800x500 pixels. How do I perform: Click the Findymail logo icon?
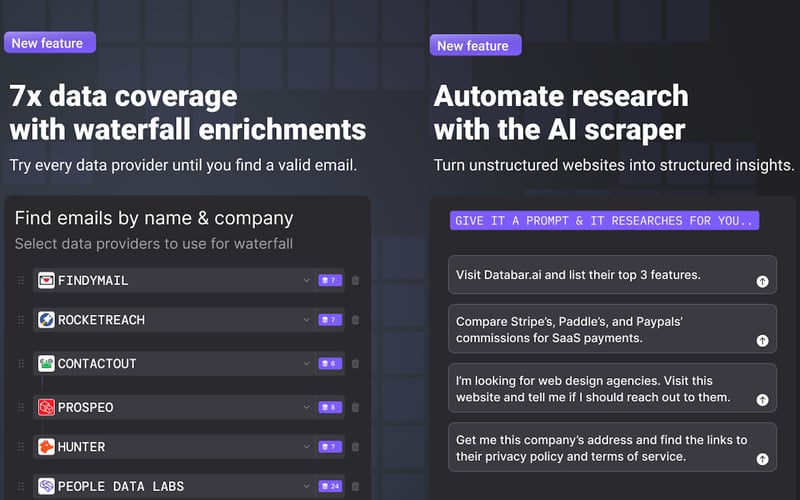(x=46, y=280)
